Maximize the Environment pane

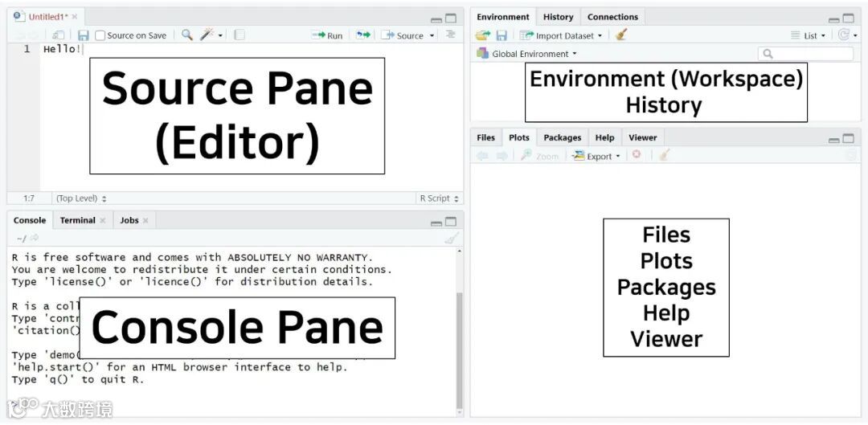849,18
